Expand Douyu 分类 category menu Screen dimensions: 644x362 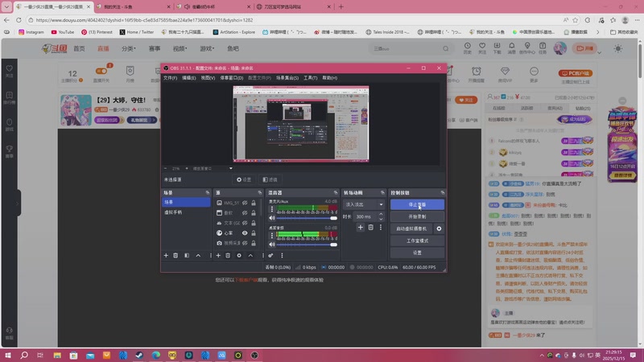pos(128,48)
